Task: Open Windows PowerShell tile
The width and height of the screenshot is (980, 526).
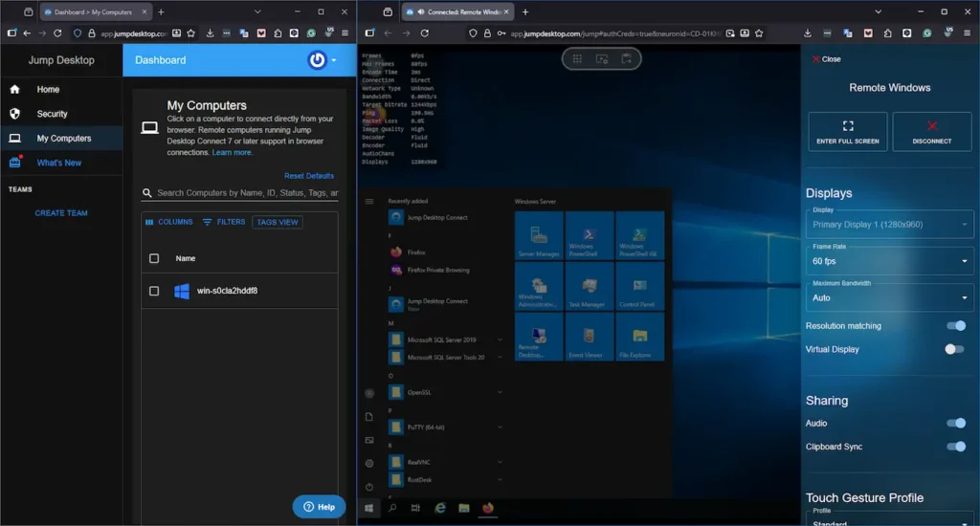Action: (x=589, y=235)
